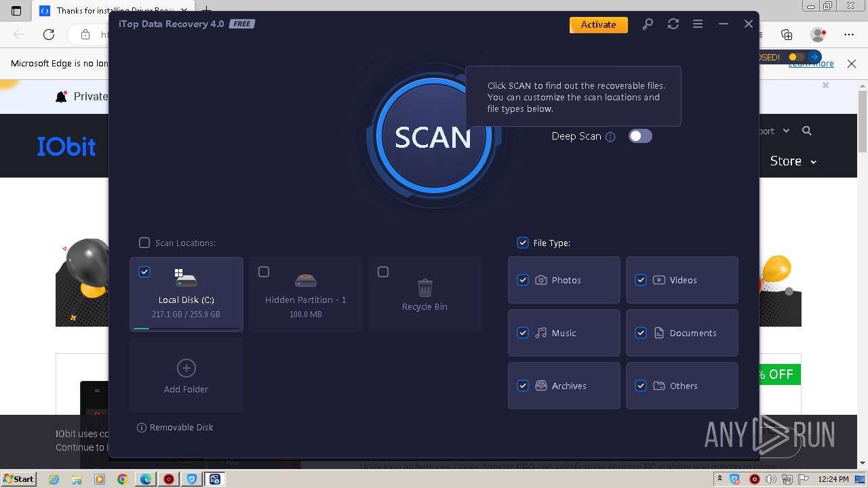Click the search icon on IObit site
Screen dimensions: 868x488
[x=807, y=131]
